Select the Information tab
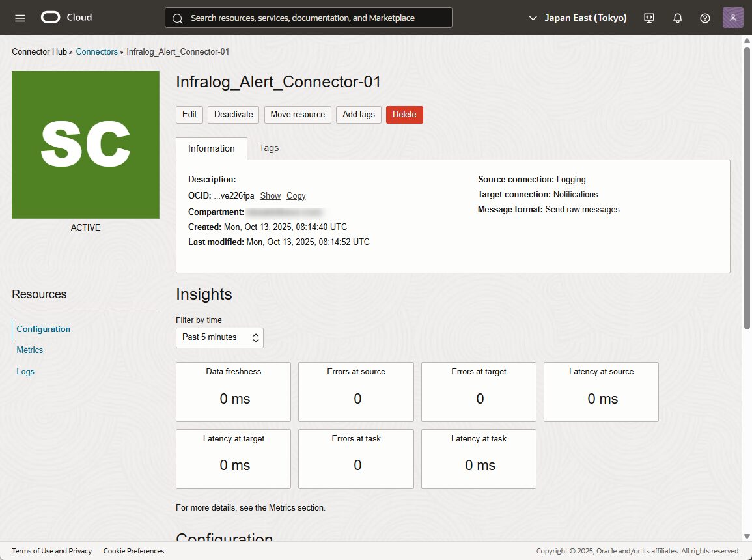 point(212,148)
